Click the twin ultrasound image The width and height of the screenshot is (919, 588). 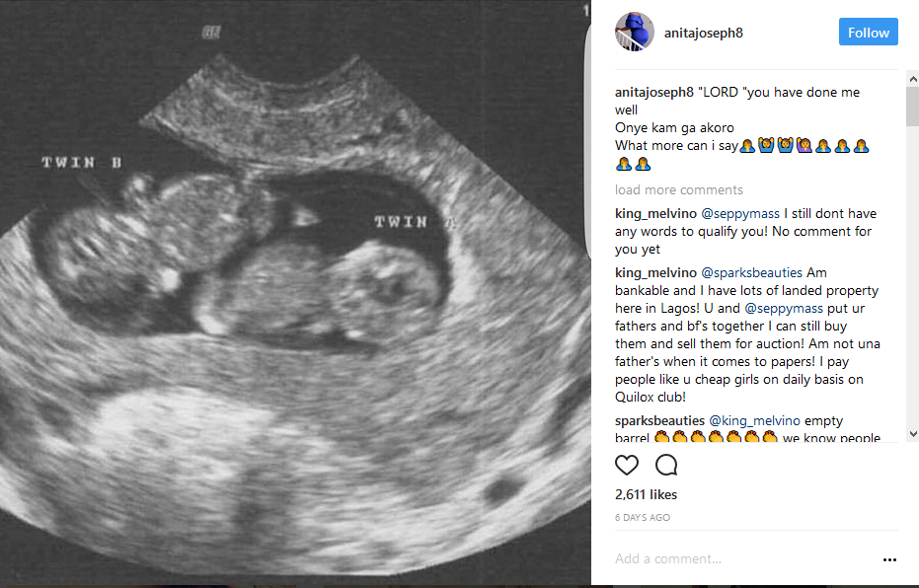point(295,293)
